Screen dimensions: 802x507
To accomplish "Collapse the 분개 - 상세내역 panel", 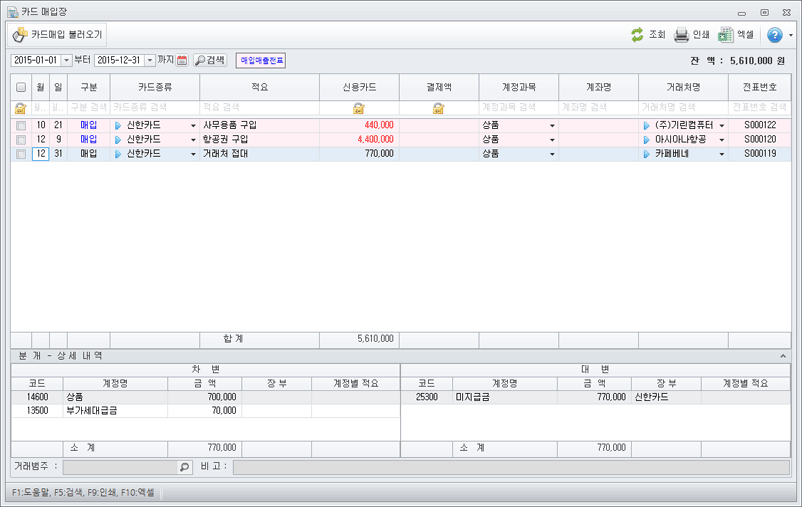I will click(783, 355).
